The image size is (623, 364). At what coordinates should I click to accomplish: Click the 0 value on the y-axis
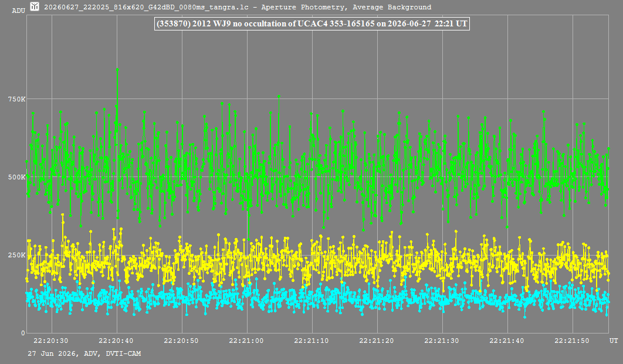pyautogui.click(x=23, y=333)
